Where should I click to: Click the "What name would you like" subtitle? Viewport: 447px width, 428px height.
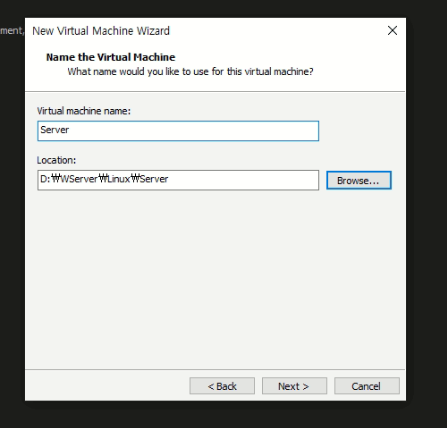coord(190,72)
